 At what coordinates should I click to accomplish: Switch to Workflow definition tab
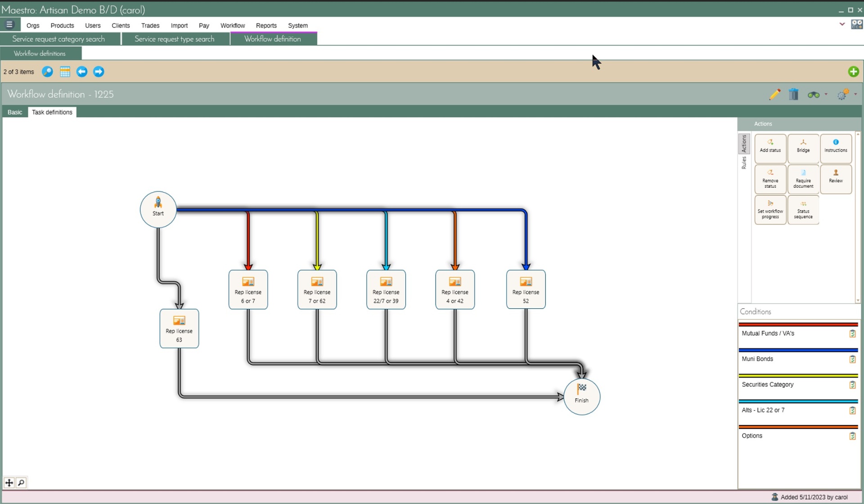pyautogui.click(x=274, y=39)
